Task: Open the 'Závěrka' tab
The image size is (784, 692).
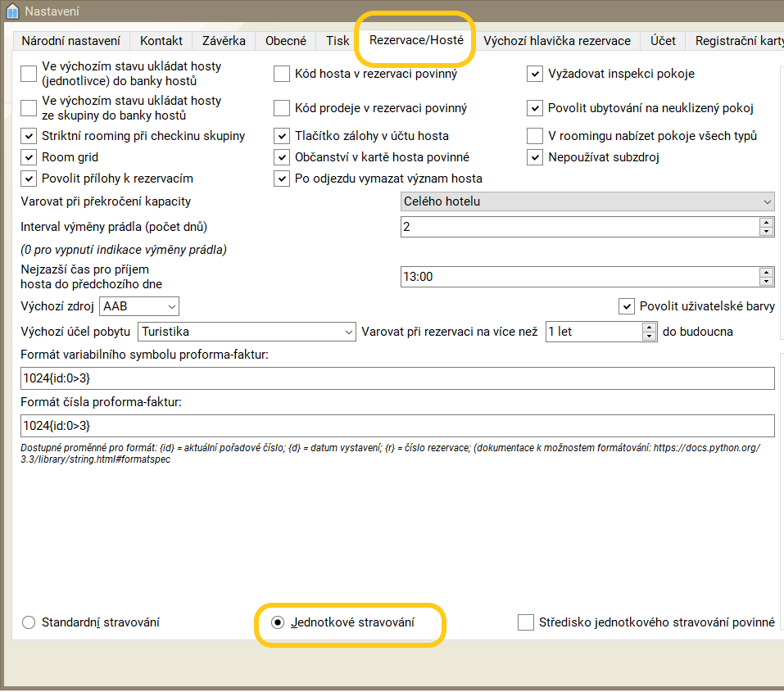Action: point(224,41)
